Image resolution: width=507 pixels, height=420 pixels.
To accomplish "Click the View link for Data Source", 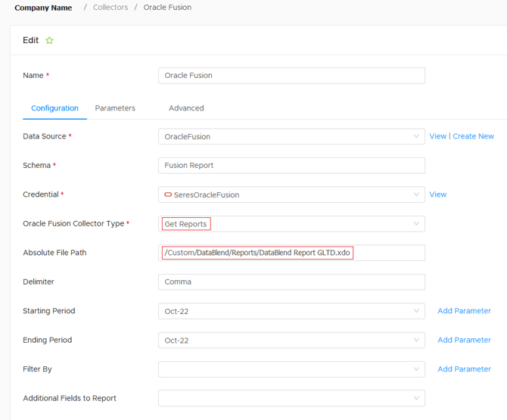I will click(x=437, y=136).
